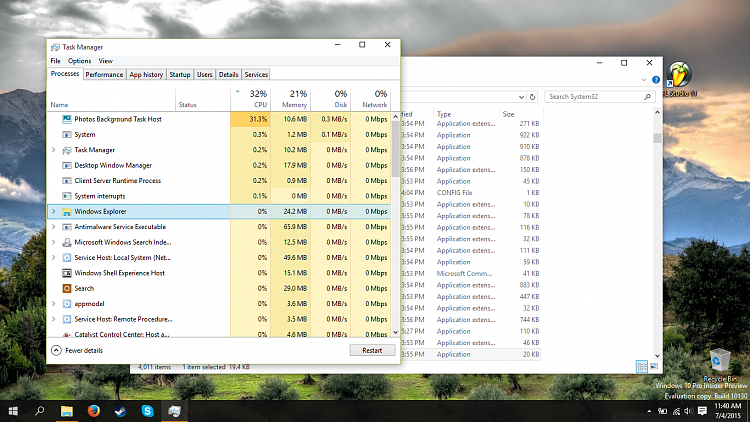Expand the Windows Explorer process row
This screenshot has width=750, height=422.
point(53,212)
